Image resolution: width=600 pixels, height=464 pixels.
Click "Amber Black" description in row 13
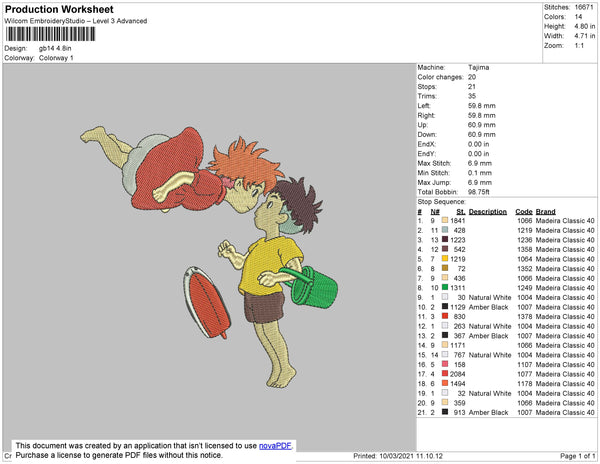tap(488, 336)
